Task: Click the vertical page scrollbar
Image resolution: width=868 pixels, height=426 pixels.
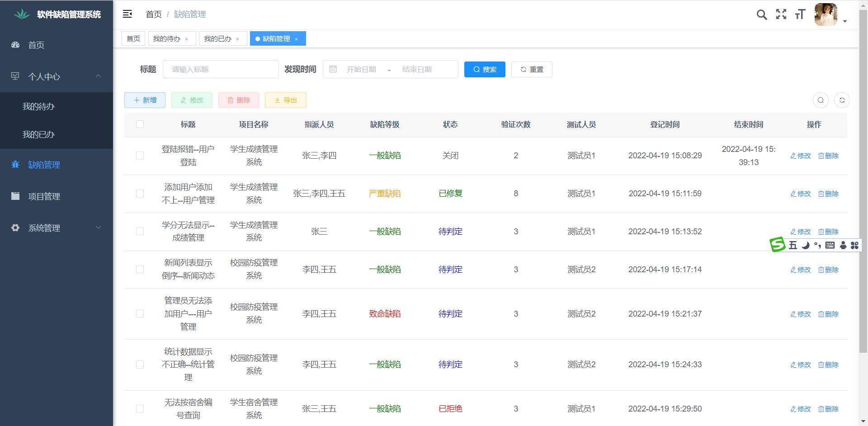Action: coord(863,181)
